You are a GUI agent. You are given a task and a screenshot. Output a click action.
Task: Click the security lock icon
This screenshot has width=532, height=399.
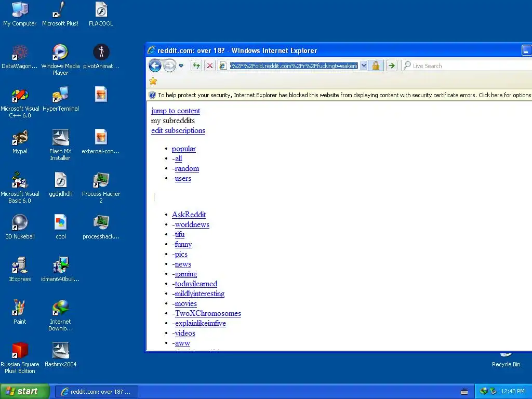[376, 65]
